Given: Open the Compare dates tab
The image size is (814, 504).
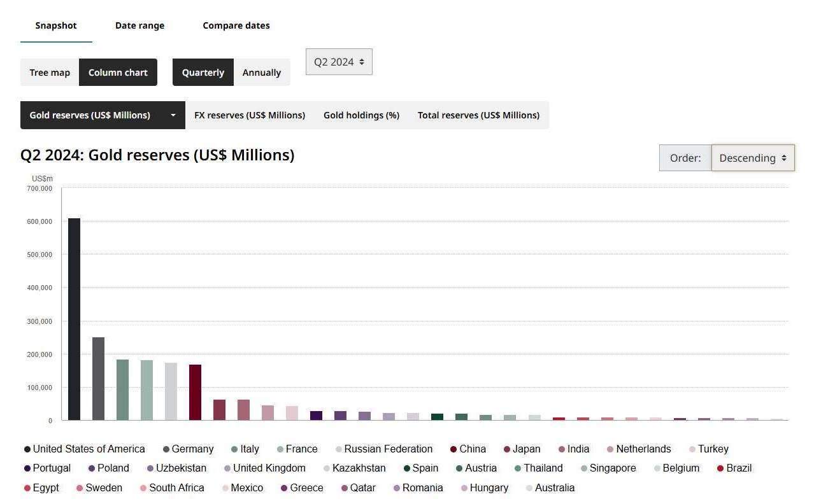Looking at the screenshot, I should pyautogui.click(x=236, y=25).
